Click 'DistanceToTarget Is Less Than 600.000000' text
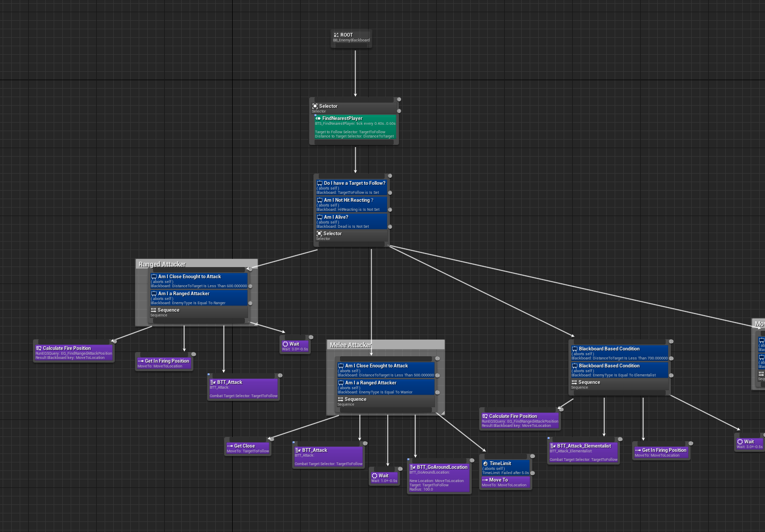 (x=209, y=286)
